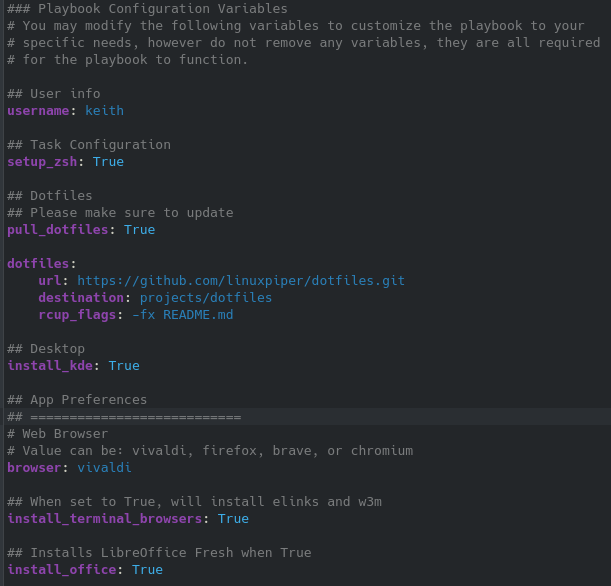This screenshot has height=586, width=611.
Task: Select the setup_zsh True value
Action: point(108,162)
